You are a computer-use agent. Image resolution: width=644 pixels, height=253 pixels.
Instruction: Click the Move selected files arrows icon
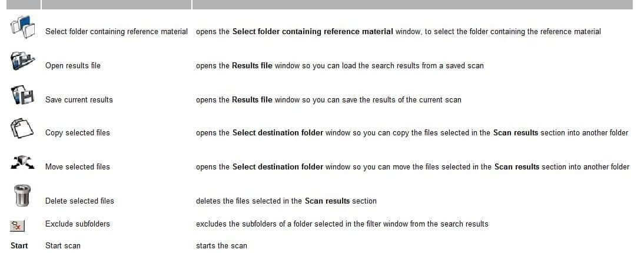pyautogui.click(x=22, y=163)
